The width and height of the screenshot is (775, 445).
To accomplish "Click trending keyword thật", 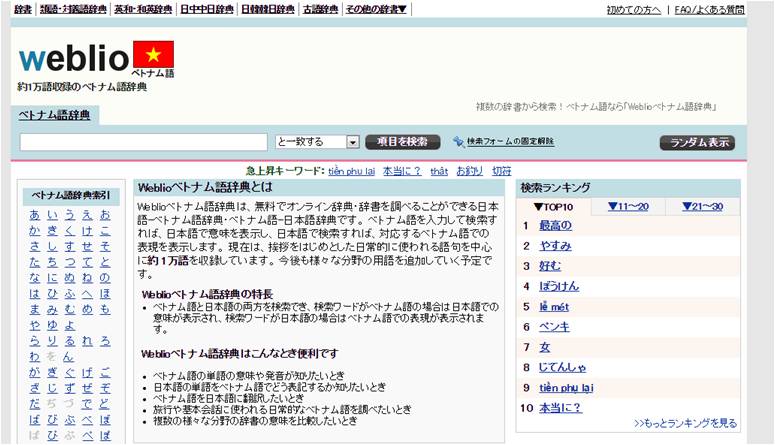I will [439, 171].
